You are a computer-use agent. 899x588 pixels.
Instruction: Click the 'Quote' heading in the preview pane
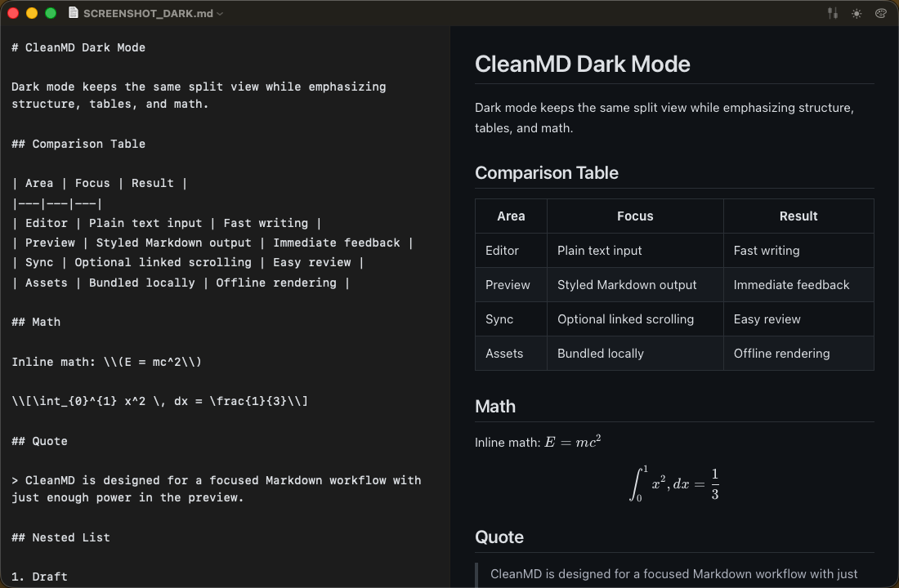pyautogui.click(x=499, y=537)
